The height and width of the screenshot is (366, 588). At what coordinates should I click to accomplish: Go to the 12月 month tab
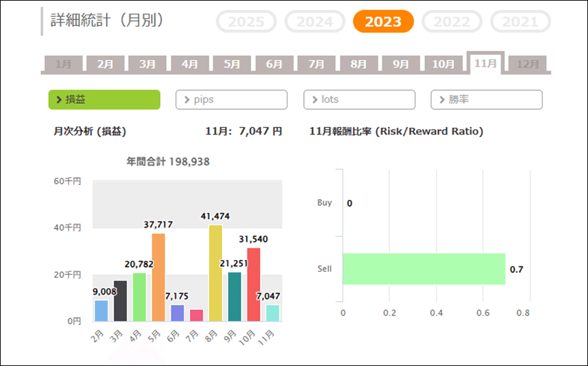pos(527,64)
